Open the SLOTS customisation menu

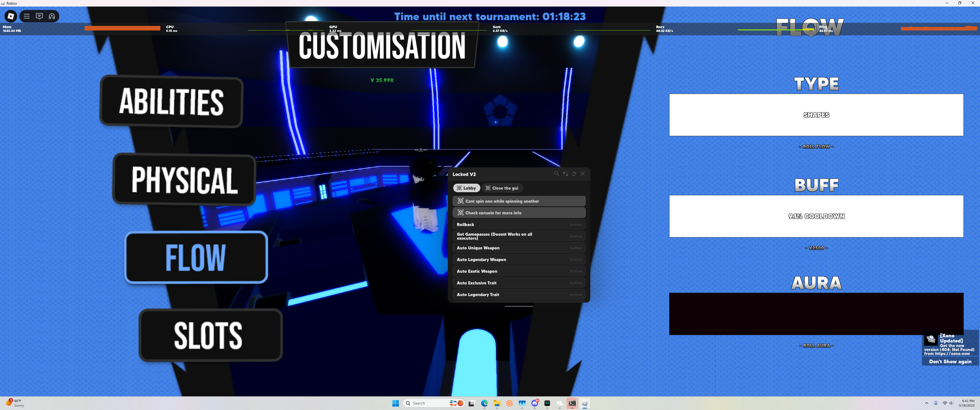210,335
